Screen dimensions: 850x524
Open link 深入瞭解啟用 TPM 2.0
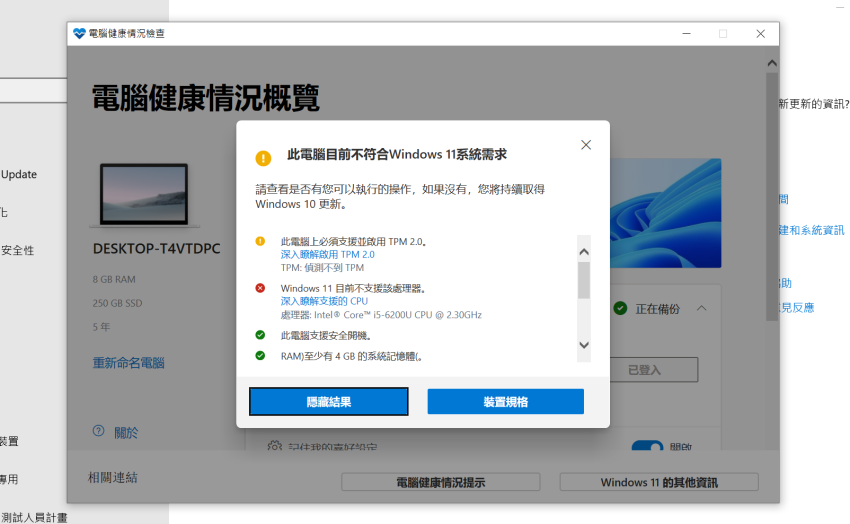click(x=327, y=255)
